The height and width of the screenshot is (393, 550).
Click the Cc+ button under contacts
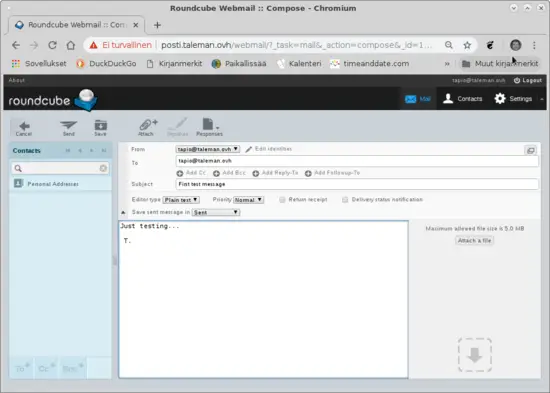(46, 368)
